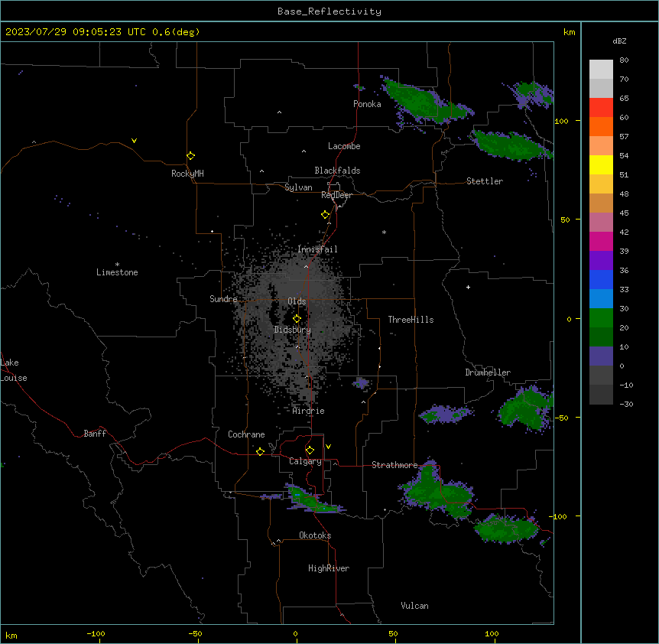
Task: Select the dusty pink 45-42 dBZ swatch
Action: click(601, 223)
